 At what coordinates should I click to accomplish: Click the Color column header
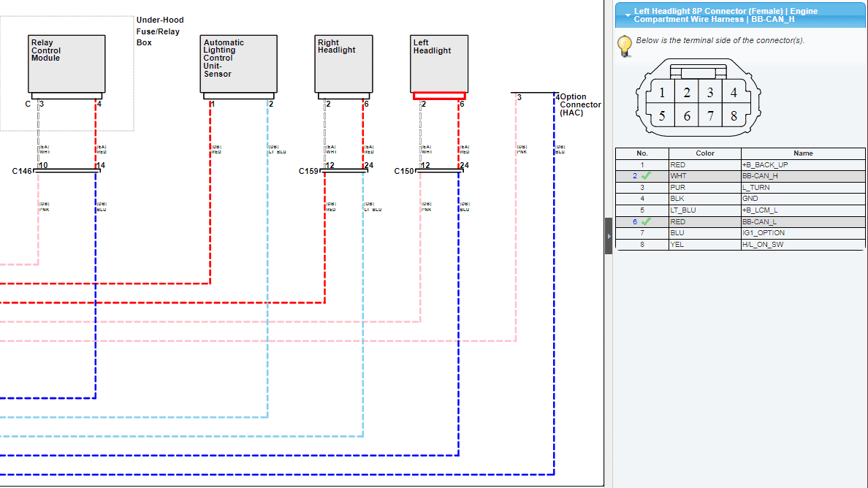coord(704,153)
